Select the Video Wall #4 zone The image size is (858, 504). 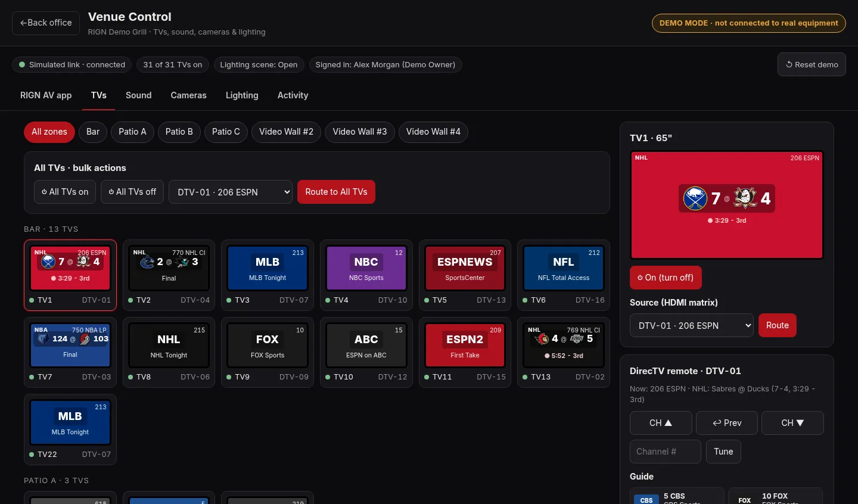(433, 132)
